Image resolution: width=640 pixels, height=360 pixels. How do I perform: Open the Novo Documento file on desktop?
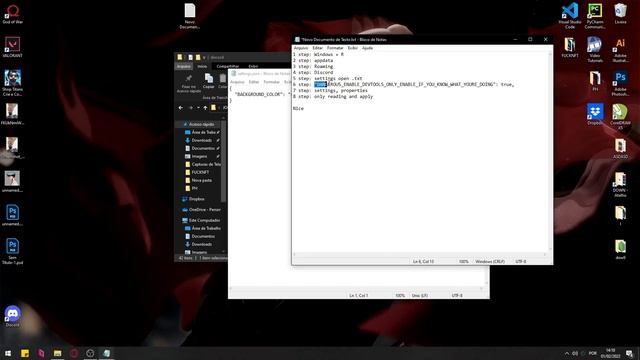(190, 16)
